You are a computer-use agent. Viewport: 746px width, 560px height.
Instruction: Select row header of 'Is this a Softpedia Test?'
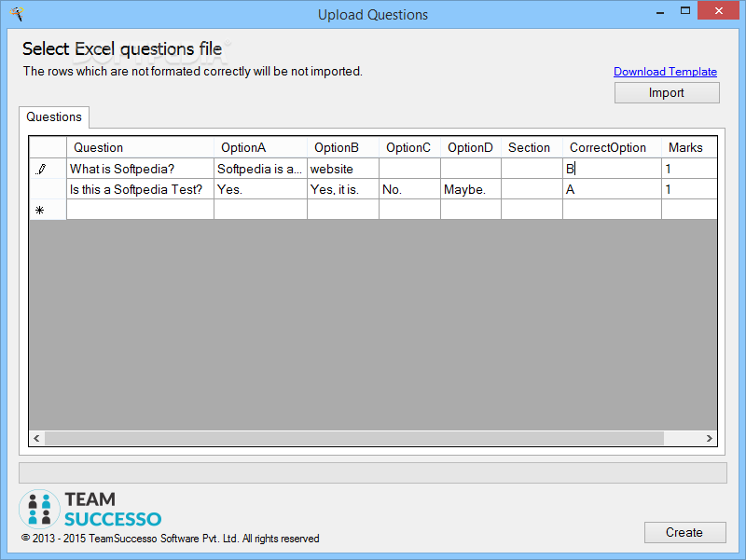click(48, 189)
